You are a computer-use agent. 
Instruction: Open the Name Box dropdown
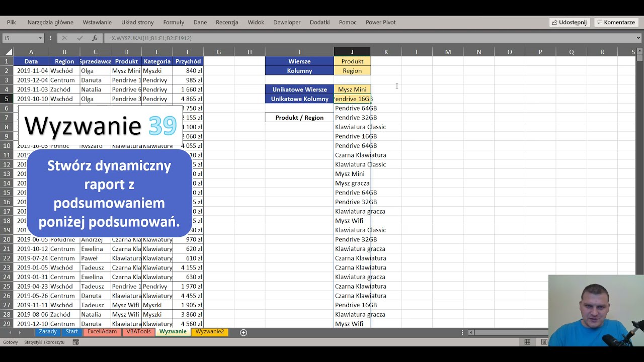click(40, 38)
